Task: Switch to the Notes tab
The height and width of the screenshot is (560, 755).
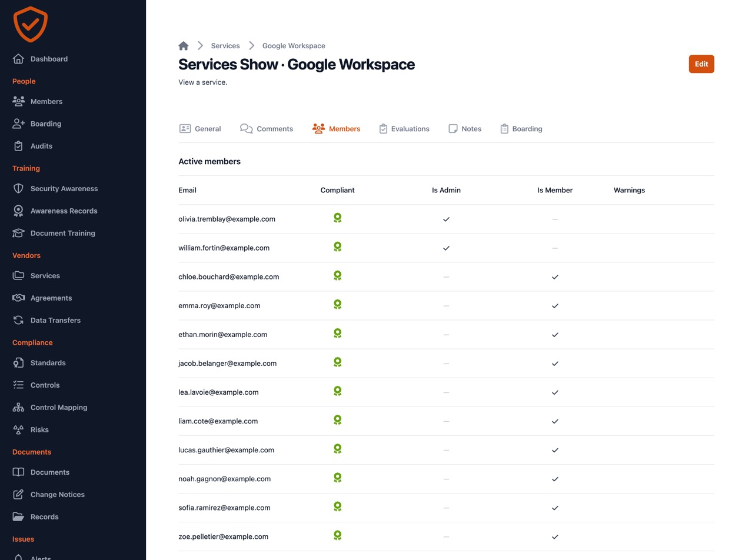Action: (x=465, y=129)
